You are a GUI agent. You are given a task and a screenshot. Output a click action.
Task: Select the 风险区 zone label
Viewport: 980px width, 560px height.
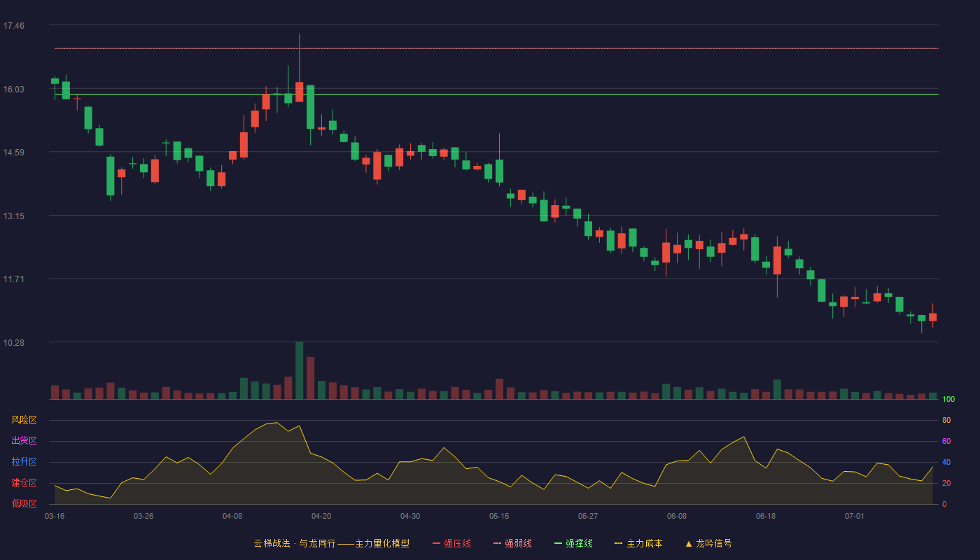[24, 420]
